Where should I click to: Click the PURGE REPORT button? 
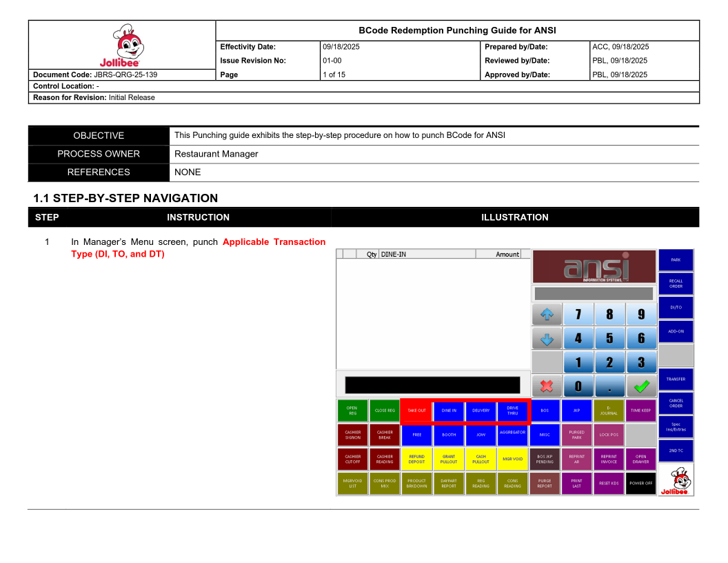click(x=545, y=484)
